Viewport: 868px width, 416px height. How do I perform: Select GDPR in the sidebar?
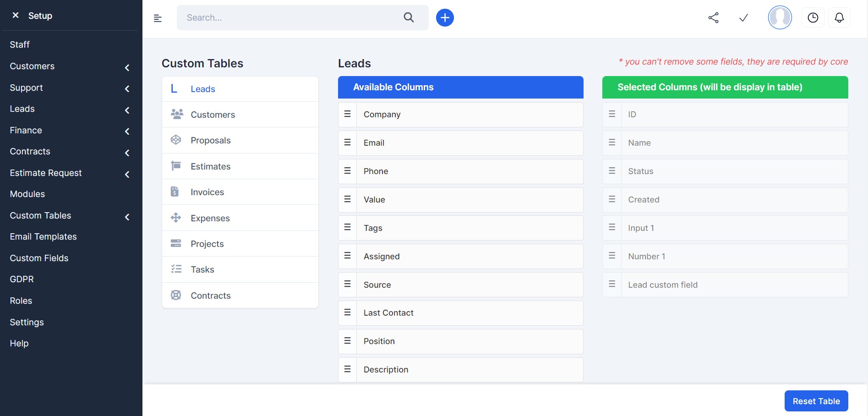22,279
